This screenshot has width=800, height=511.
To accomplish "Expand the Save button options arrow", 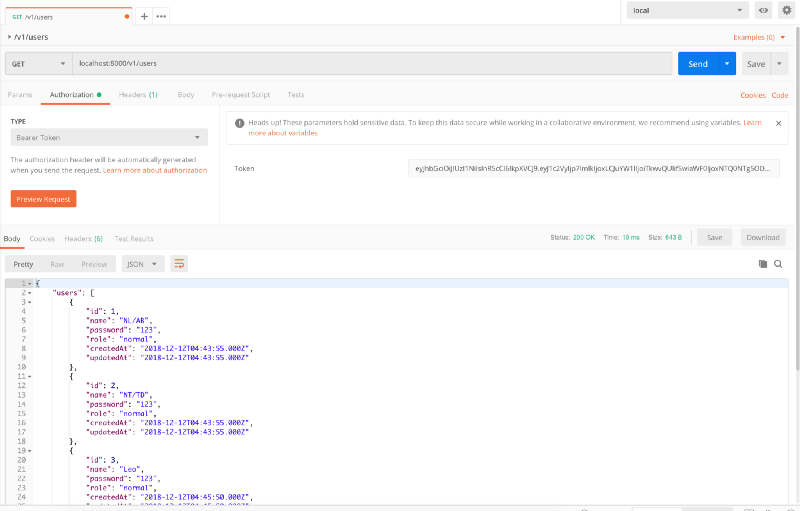I will coord(779,64).
